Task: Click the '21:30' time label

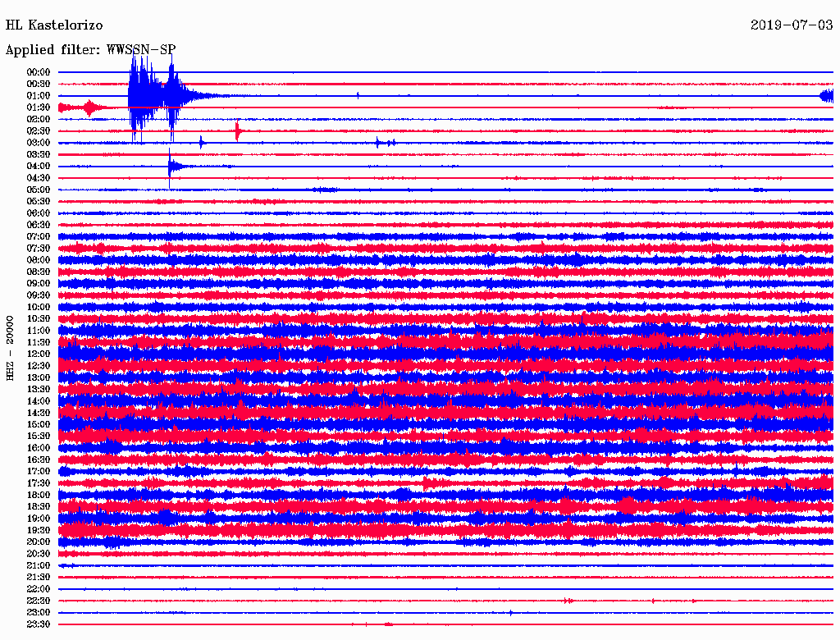Action: tap(39, 578)
